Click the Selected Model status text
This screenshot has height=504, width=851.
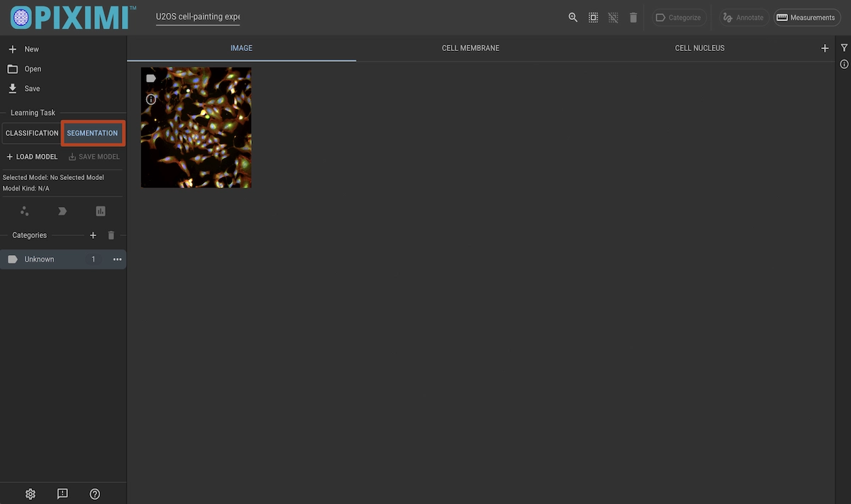pyautogui.click(x=54, y=177)
